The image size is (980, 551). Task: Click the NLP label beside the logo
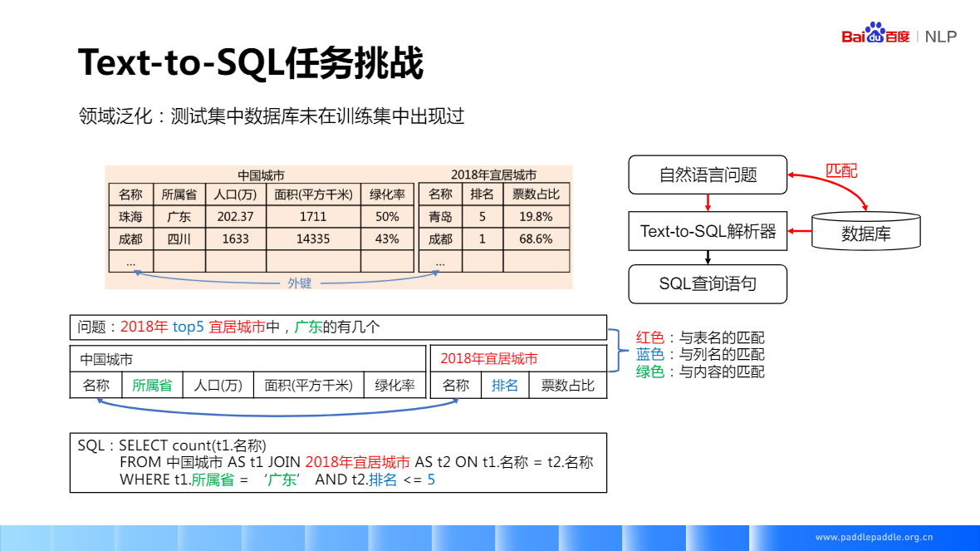coord(941,37)
